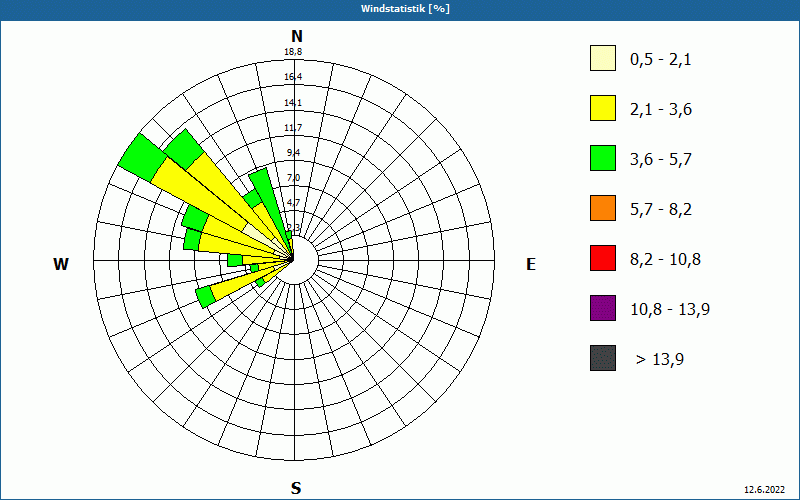Screen dimensions: 800x500
Task: Click the pale yellow 0,5 - 2,1 legend swatch
Action: click(603, 58)
